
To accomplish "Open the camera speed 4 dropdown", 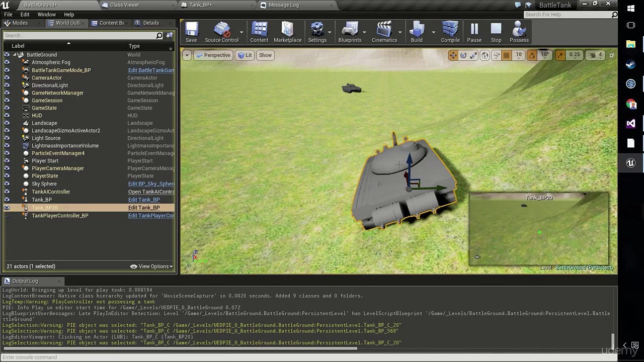I will click(595, 55).
